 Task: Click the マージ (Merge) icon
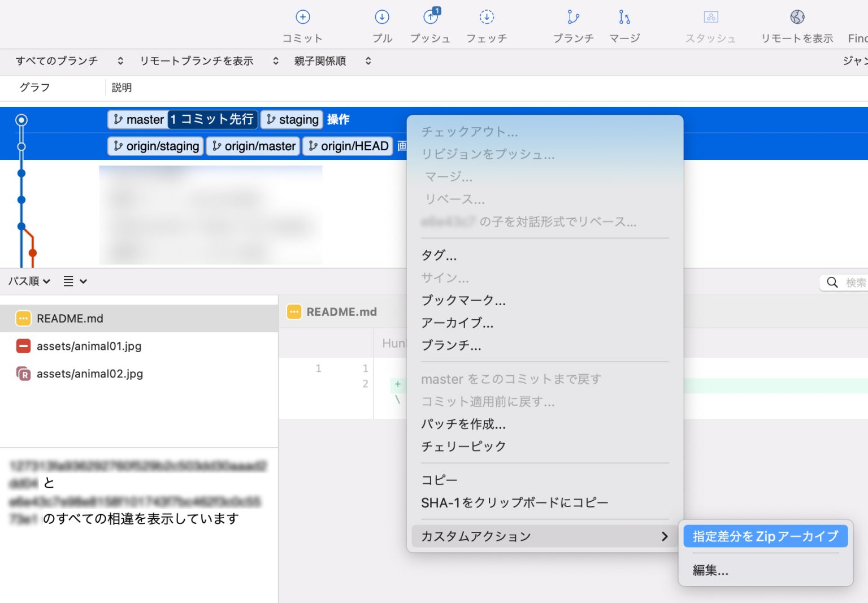tap(624, 24)
